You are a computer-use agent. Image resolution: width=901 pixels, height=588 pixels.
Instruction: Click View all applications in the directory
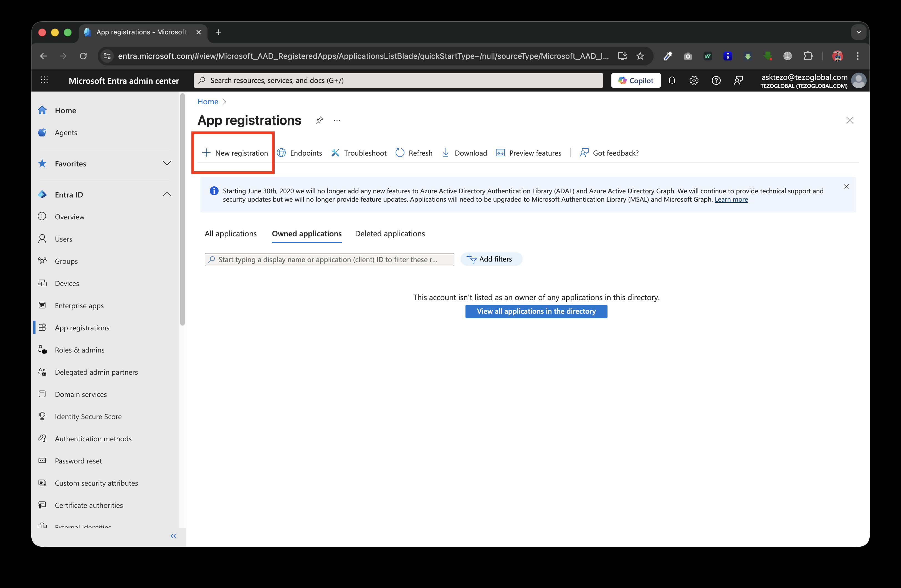(x=536, y=311)
